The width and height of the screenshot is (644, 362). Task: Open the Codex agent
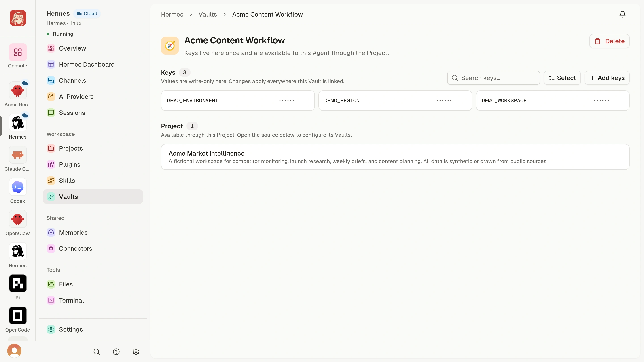pyautogui.click(x=17, y=187)
